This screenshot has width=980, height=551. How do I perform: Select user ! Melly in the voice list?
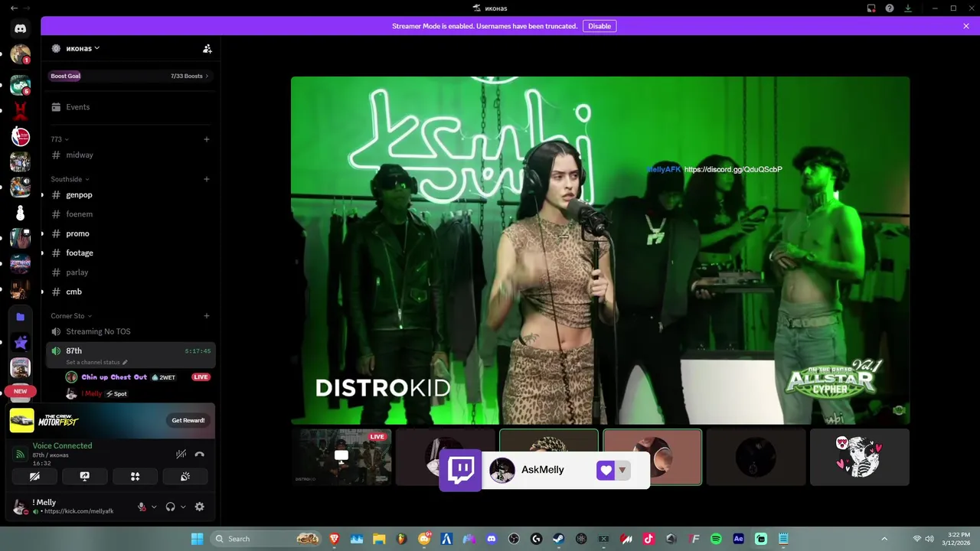pos(93,393)
